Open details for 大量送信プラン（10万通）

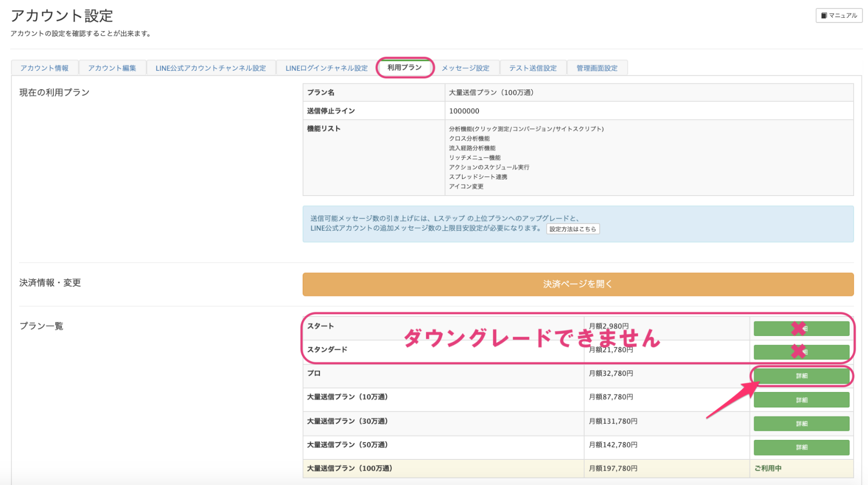pyautogui.click(x=801, y=399)
